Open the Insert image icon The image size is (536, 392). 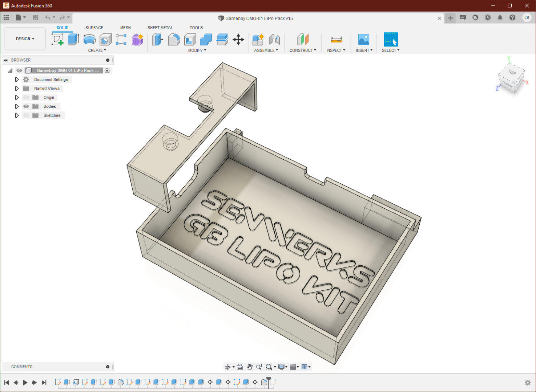(x=364, y=40)
